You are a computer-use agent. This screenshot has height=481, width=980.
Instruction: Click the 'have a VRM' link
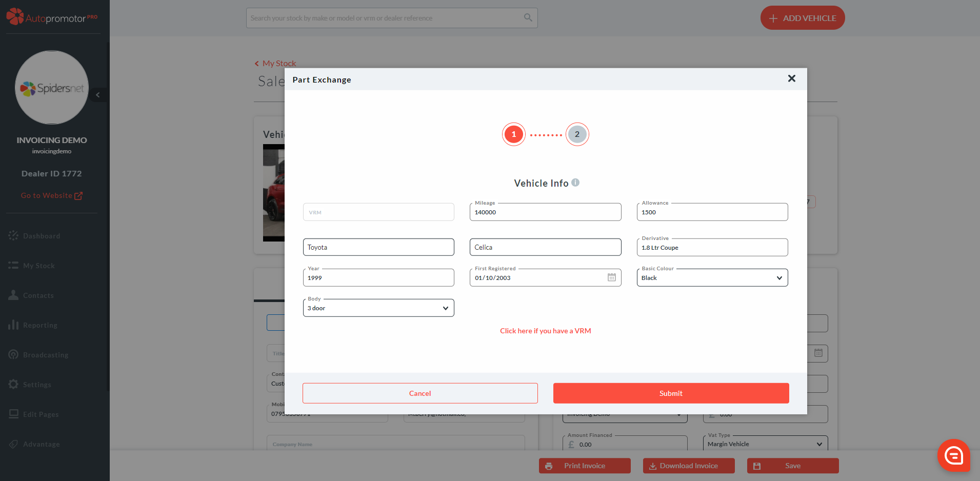point(545,331)
